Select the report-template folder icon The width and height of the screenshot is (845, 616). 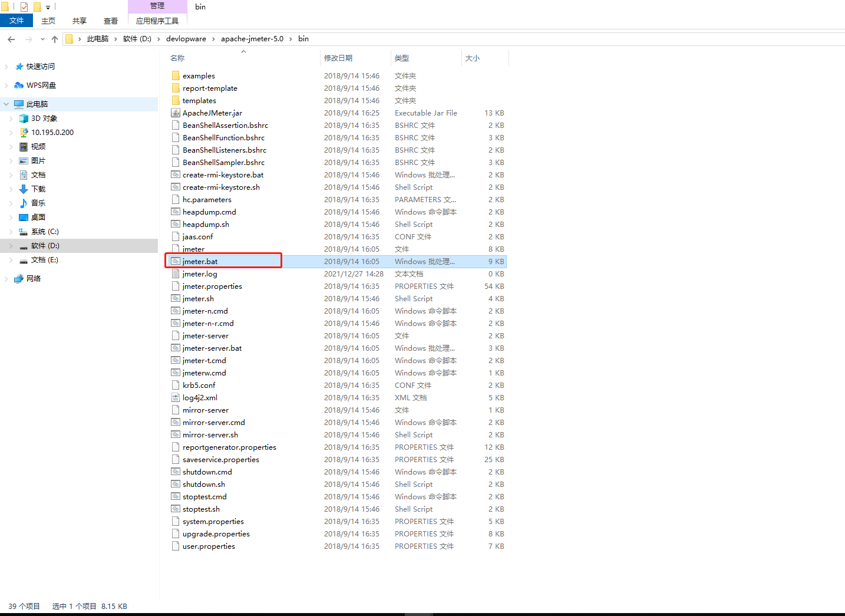click(176, 88)
